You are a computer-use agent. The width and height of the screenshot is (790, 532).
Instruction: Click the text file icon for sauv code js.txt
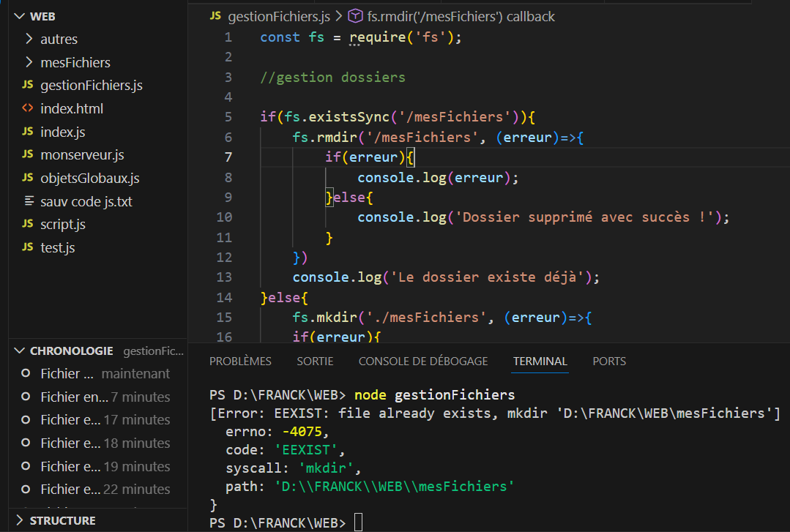(x=29, y=201)
